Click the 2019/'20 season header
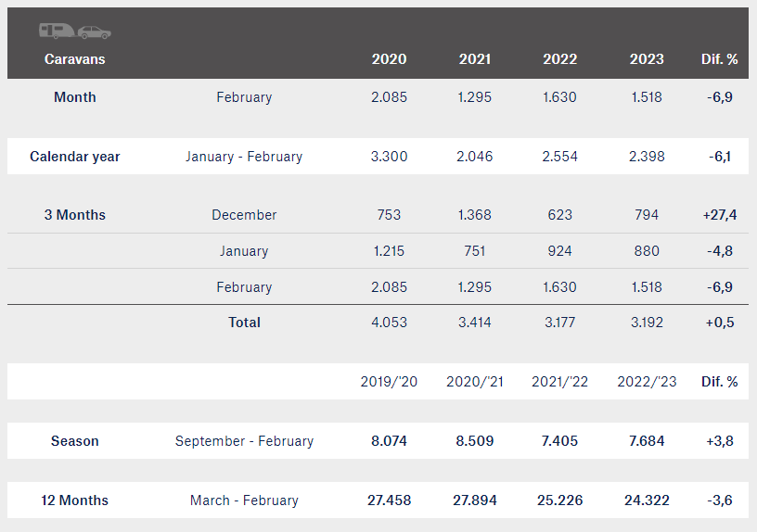757x532 pixels. 389,382
